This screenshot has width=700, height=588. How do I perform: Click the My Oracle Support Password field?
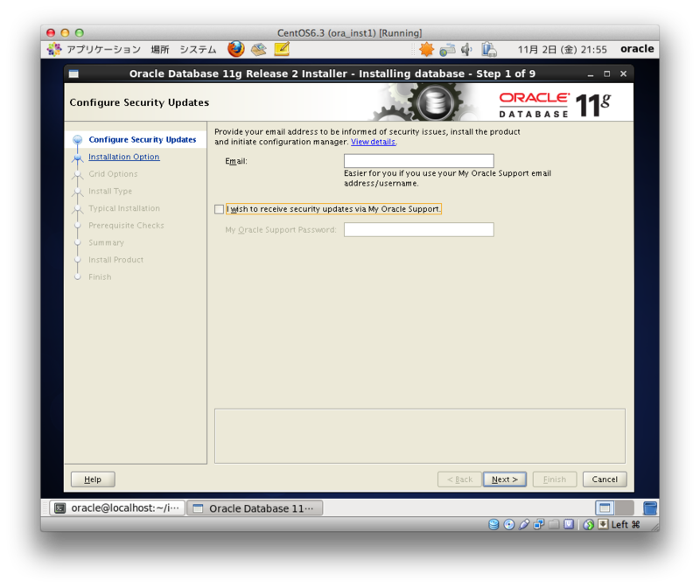pos(419,229)
